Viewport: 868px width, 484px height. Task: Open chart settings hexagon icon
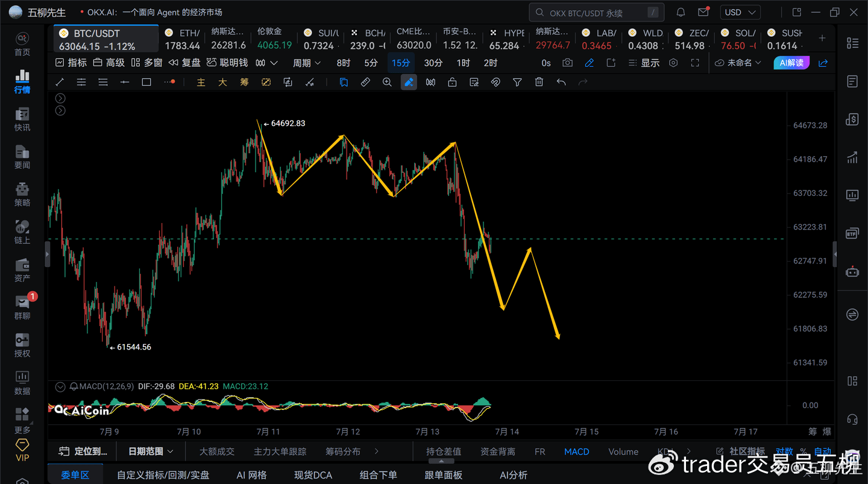click(673, 63)
